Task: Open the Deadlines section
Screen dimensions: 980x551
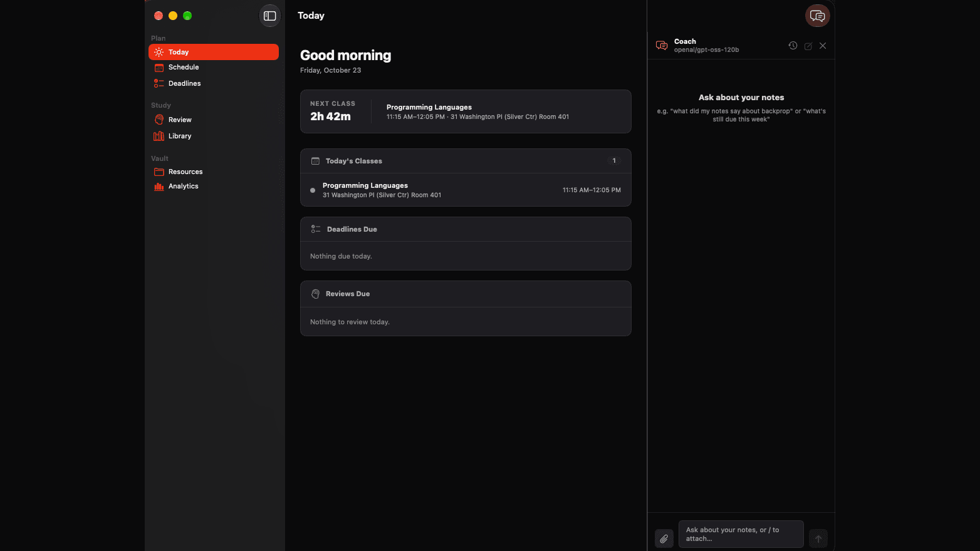Action: [214, 83]
